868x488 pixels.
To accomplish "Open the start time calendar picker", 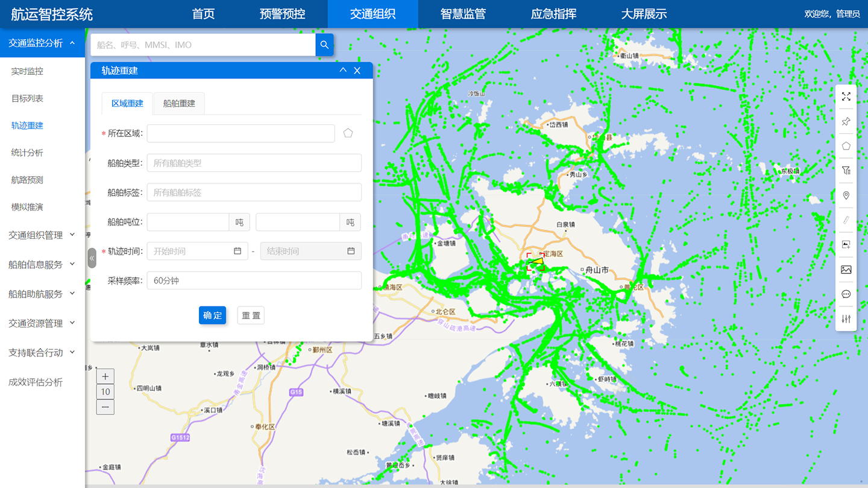I will (x=237, y=251).
